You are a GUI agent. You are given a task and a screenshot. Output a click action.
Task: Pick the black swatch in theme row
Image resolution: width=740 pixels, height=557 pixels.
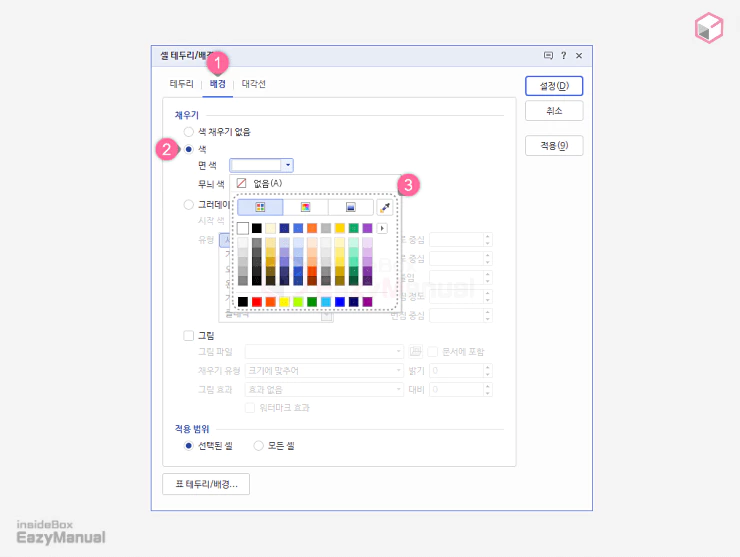tap(257, 228)
